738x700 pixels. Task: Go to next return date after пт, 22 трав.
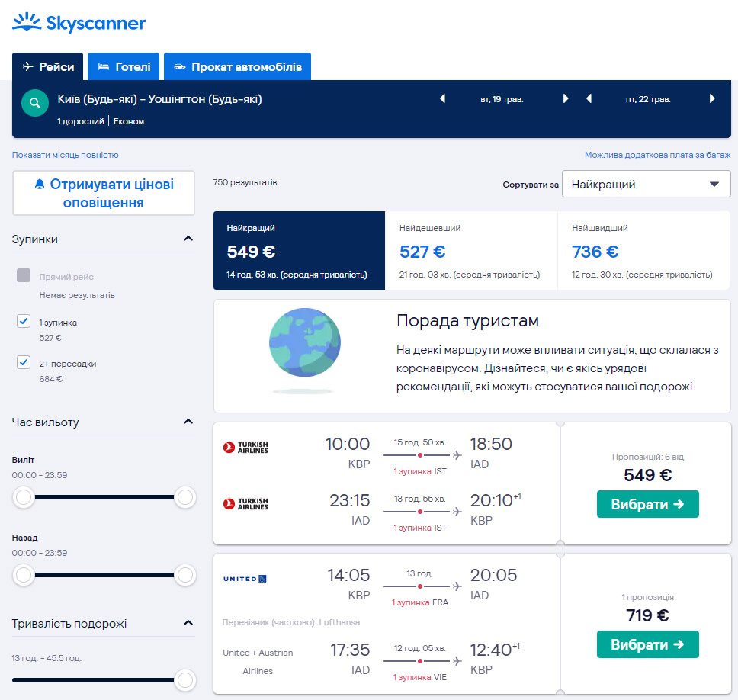(712, 99)
